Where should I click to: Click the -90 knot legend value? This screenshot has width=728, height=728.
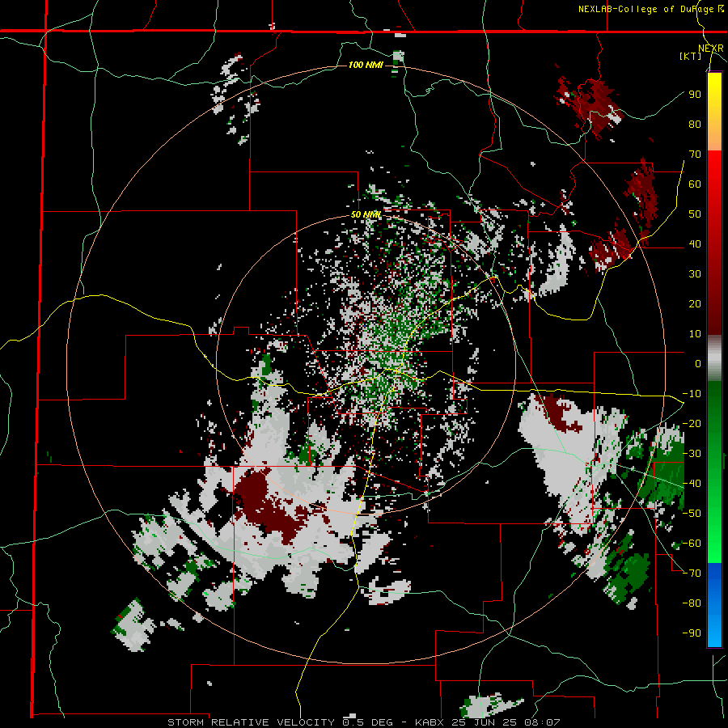pyautogui.click(x=692, y=633)
